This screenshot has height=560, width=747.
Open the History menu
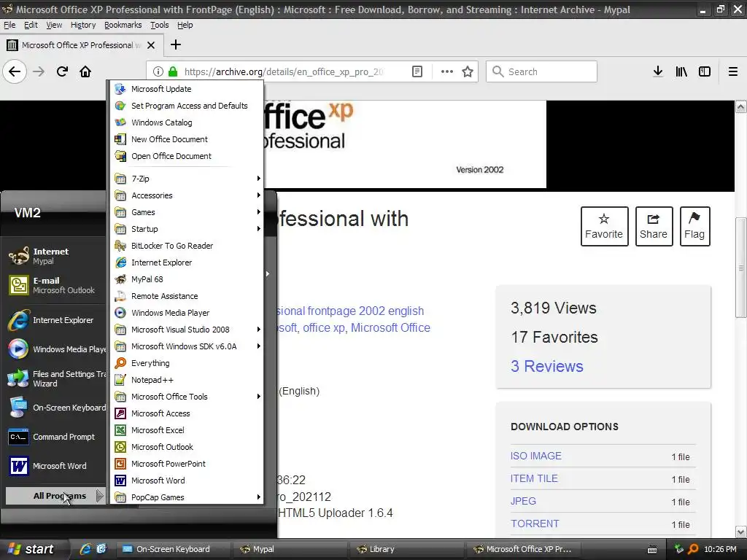click(x=83, y=26)
